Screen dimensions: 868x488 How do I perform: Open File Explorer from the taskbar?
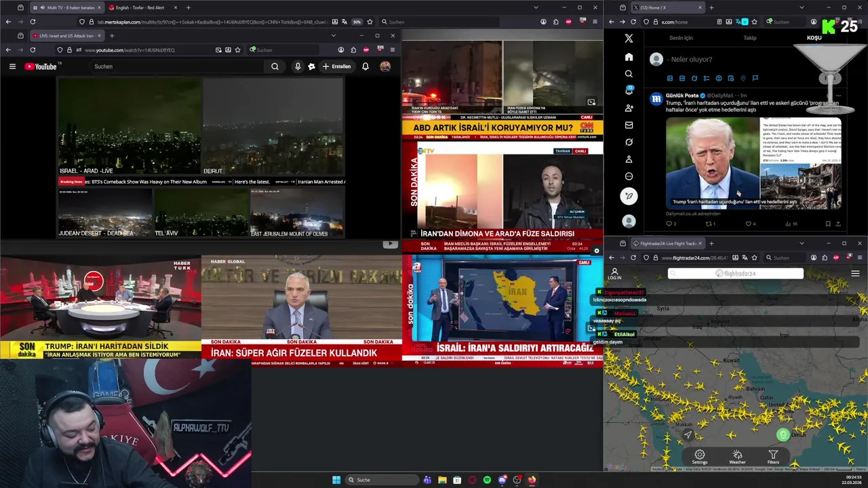pyautogui.click(x=442, y=480)
